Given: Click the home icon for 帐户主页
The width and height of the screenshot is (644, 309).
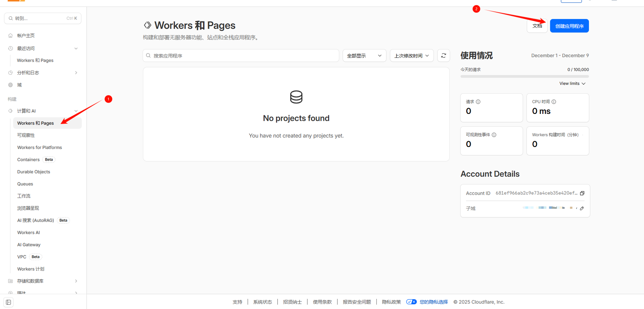Looking at the screenshot, I should tap(11, 35).
